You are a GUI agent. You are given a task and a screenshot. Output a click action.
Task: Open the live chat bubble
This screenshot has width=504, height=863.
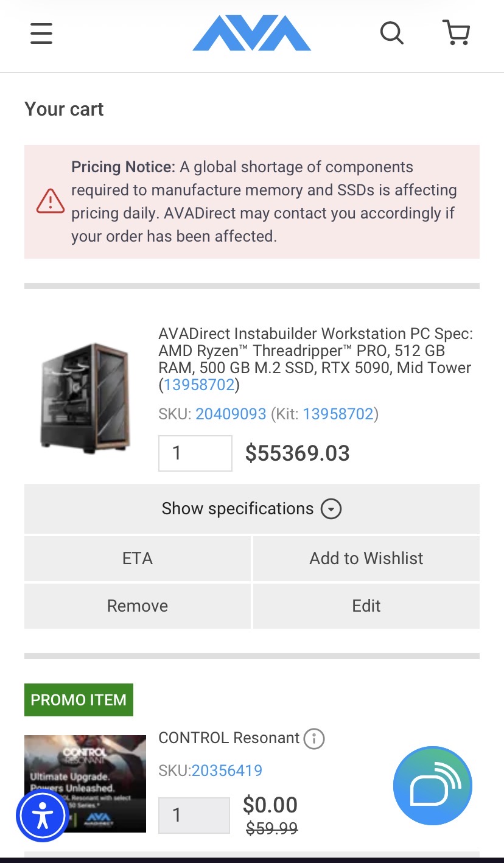tap(433, 786)
